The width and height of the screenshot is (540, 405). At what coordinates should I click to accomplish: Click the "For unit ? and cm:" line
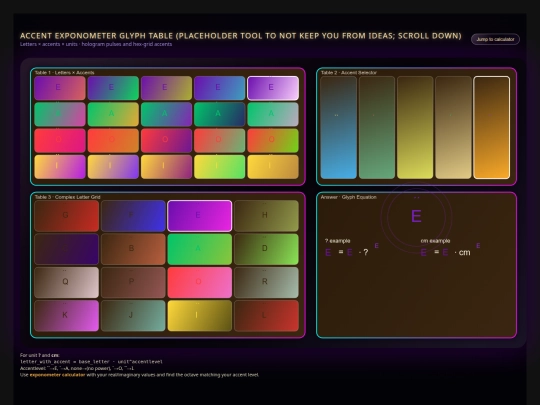[x=40, y=355]
